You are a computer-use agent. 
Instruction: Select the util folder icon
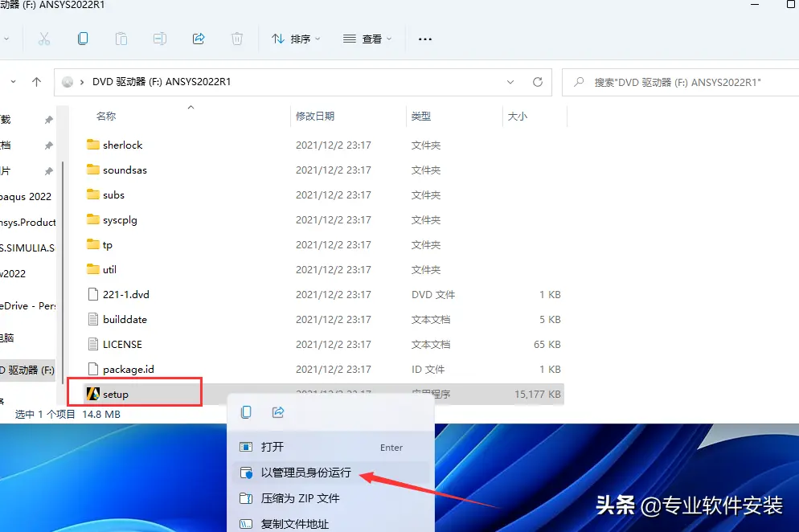pyautogui.click(x=92, y=269)
